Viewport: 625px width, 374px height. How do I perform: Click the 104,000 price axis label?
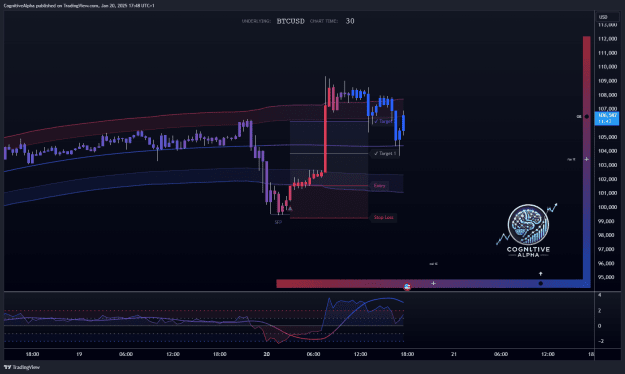click(x=607, y=151)
